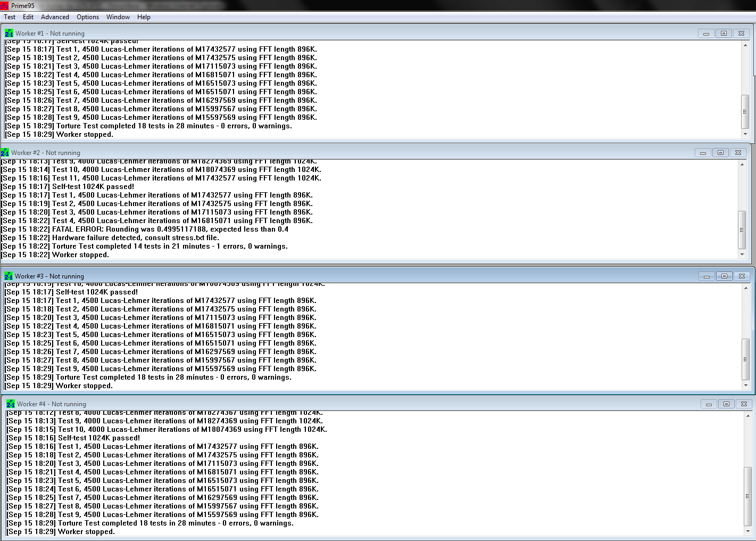The image size is (756, 541).
Task: Click Worker #1's Test 9 M15597569 line
Action: 161,118
